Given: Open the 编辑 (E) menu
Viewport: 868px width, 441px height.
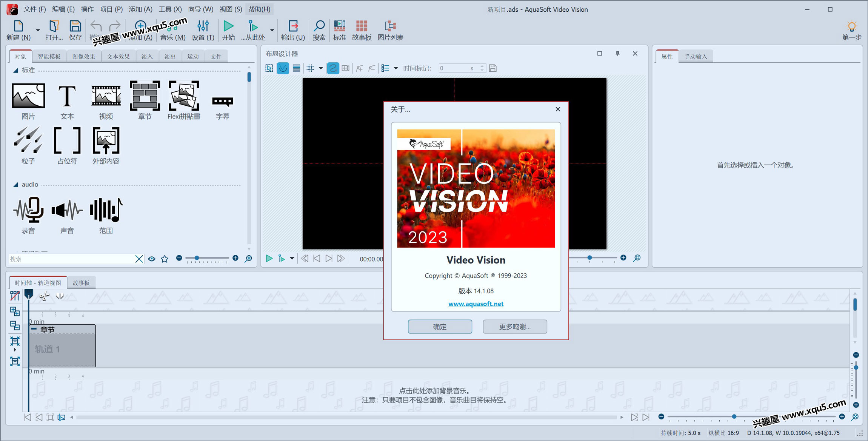Looking at the screenshot, I should tap(63, 9).
